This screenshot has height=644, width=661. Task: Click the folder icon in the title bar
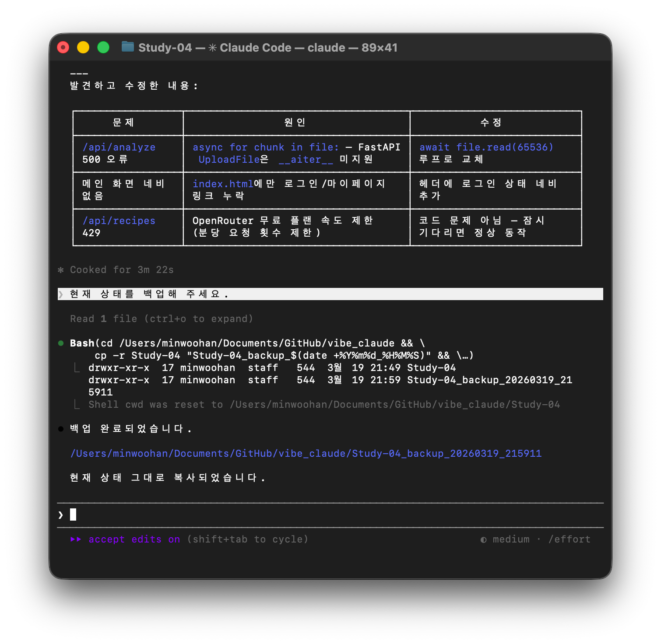tap(128, 47)
